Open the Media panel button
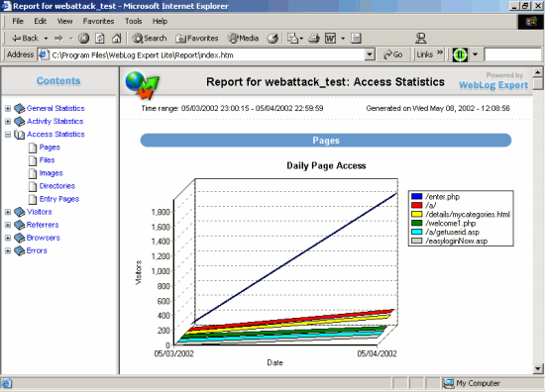Screen dimensions: 545x392 pyautogui.click(x=243, y=39)
